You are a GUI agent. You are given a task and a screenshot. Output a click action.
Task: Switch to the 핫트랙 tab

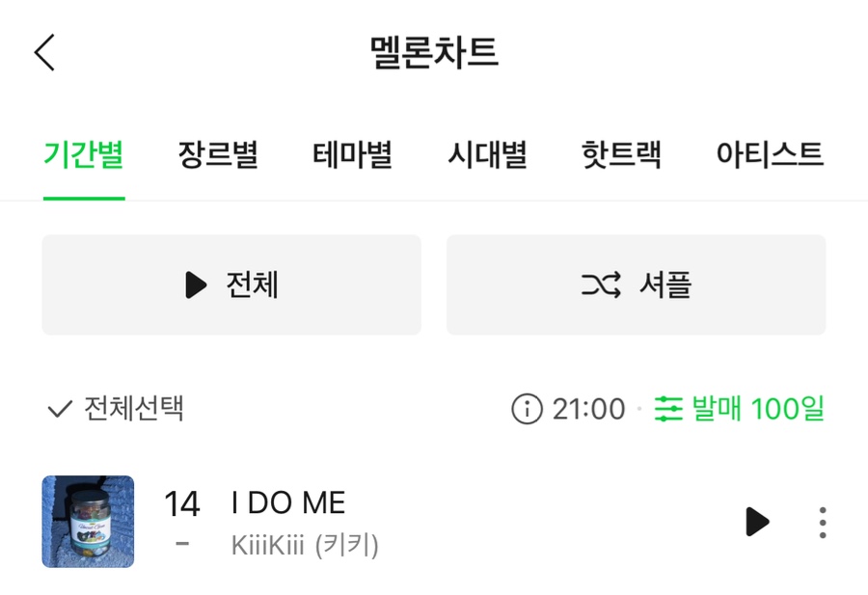click(621, 154)
